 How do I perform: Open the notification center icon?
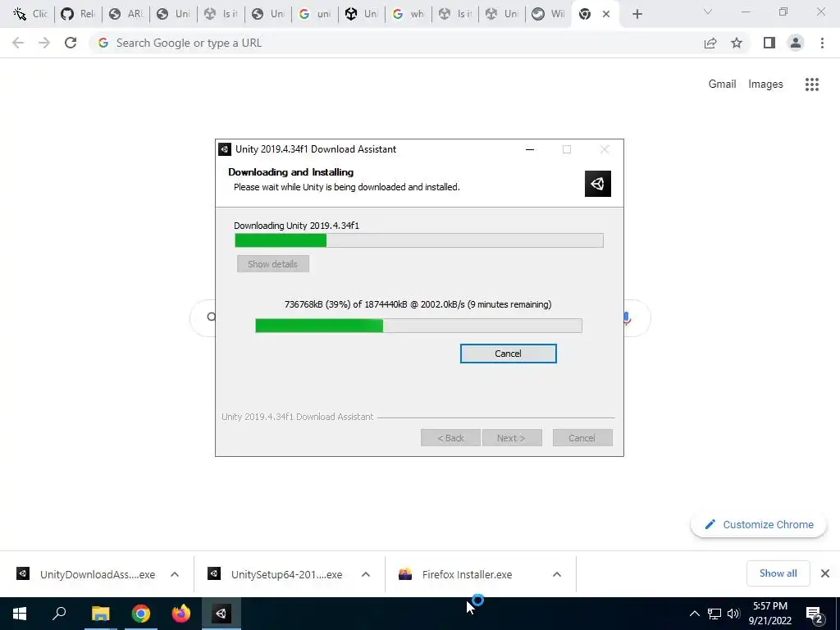[x=815, y=614]
